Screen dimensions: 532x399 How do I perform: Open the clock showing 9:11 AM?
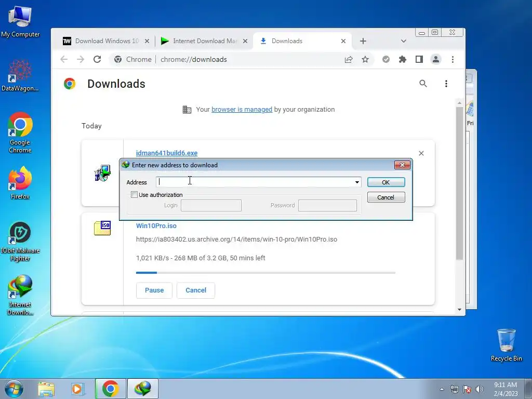pos(506,389)
